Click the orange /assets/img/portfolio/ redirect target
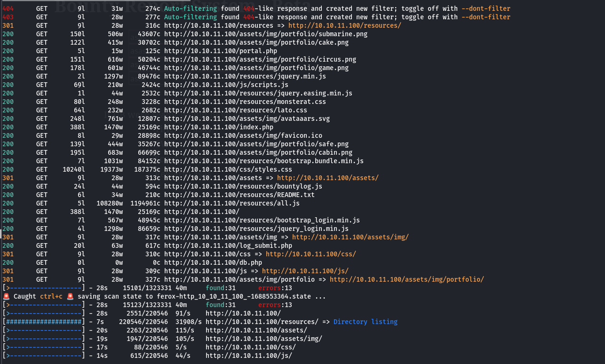This screenshot has width=605, height=364. pyautogui.click(x=407, y=279)
